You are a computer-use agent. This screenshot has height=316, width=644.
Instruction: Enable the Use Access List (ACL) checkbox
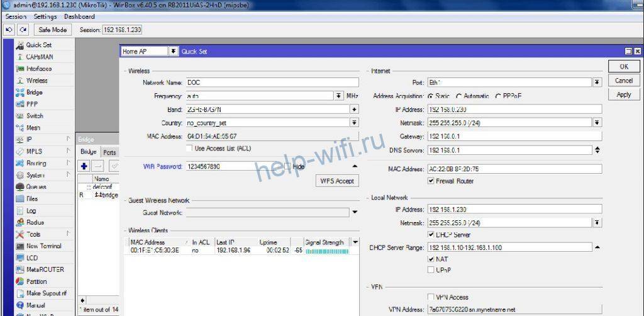coord(189,148)
